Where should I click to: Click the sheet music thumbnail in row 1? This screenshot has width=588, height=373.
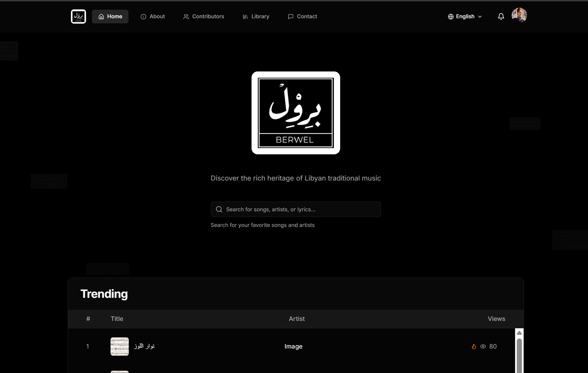tap(120, 347)
